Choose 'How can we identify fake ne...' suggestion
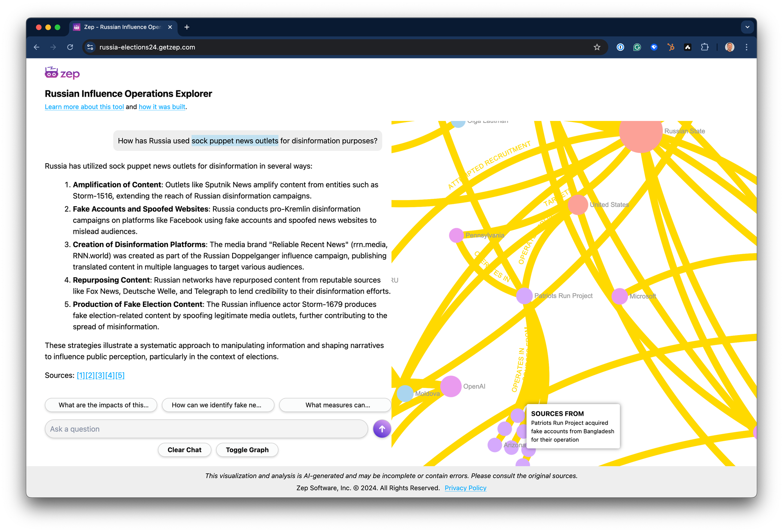Viewport: 783px width, 532px height. tap(218, 405)
